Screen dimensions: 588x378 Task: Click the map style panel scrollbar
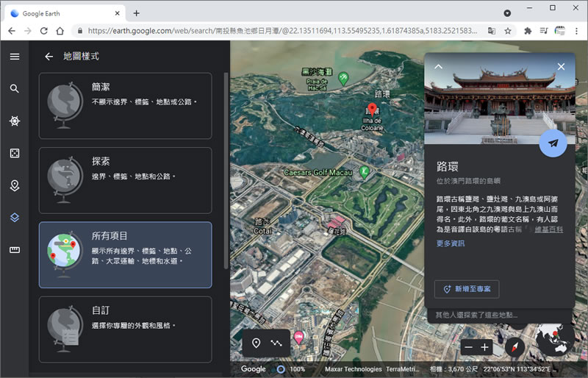pos(226,171)
